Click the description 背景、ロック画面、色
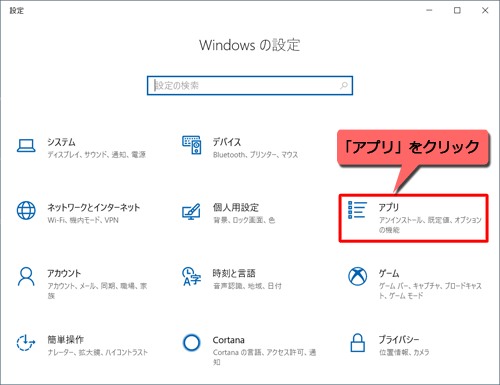This screenshot has width=500, height=385. [x=244, y=220]
